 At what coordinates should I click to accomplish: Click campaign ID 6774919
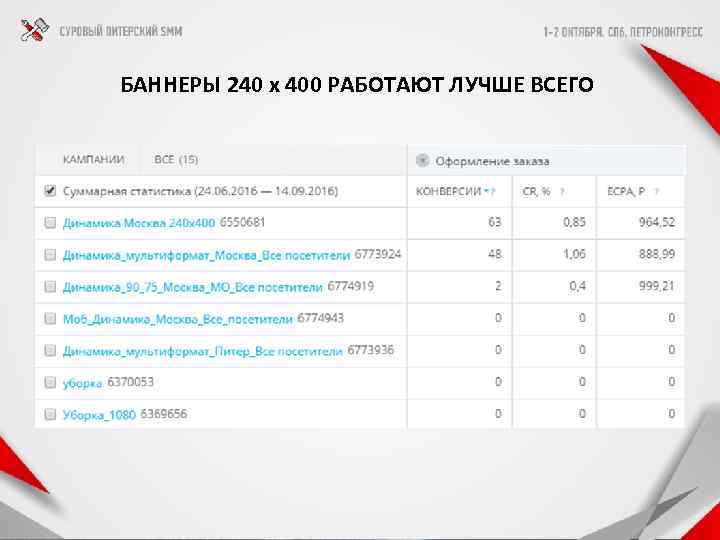350,286
